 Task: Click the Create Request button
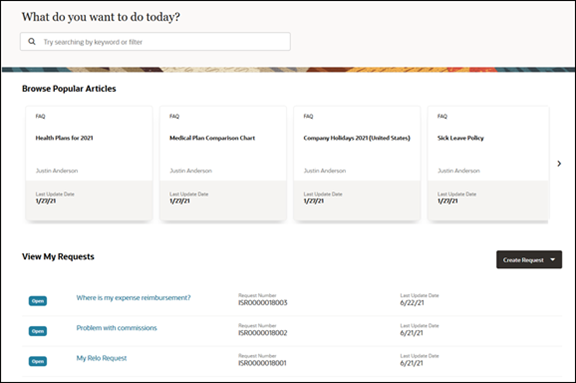(x=529, y=260)
